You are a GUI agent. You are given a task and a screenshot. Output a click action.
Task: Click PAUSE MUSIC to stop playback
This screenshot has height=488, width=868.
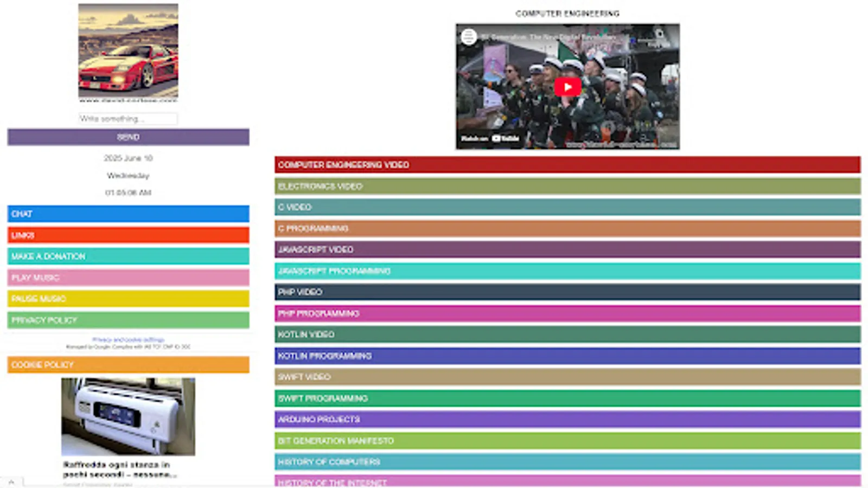pyautogui.click(x=127, y=299)
